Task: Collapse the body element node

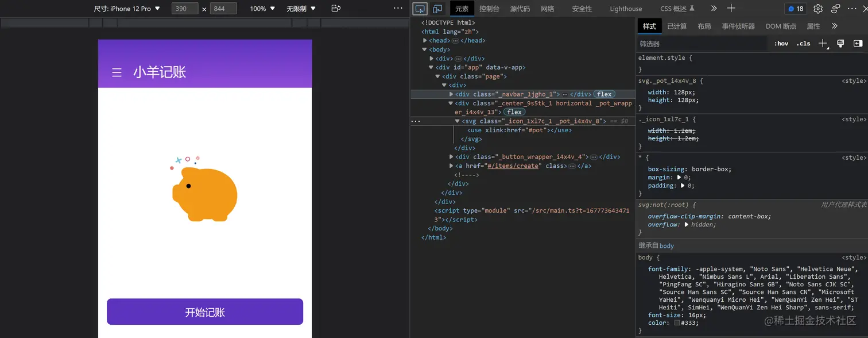Action: (x=425, y=49)
